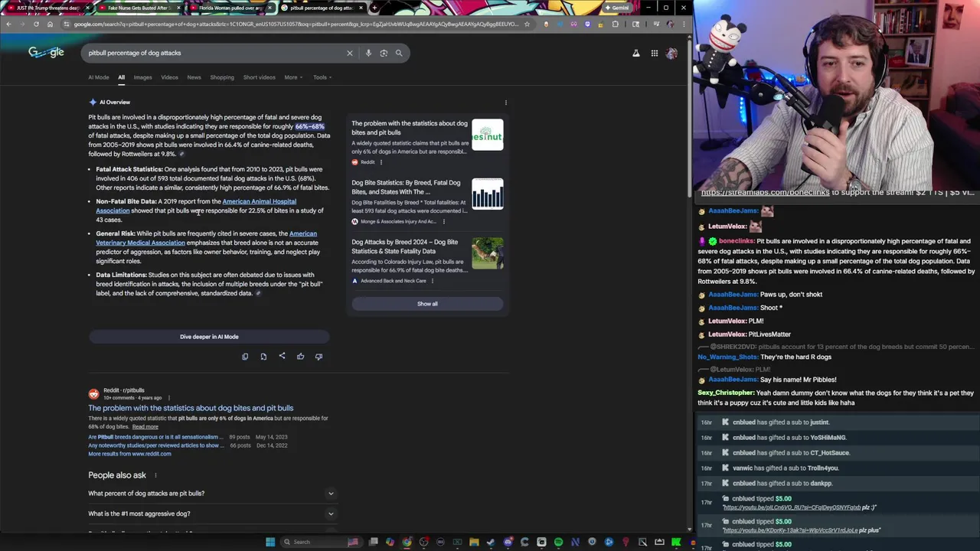Open Steam from the taskbar
Viewport: 980px width, 551px height.
491,542
